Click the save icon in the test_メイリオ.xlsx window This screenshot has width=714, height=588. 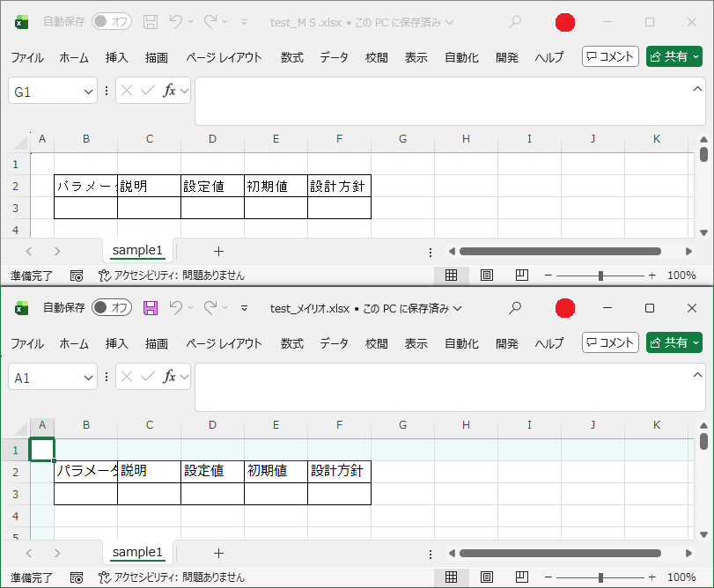pyautogui.click(x=151, y=308)
